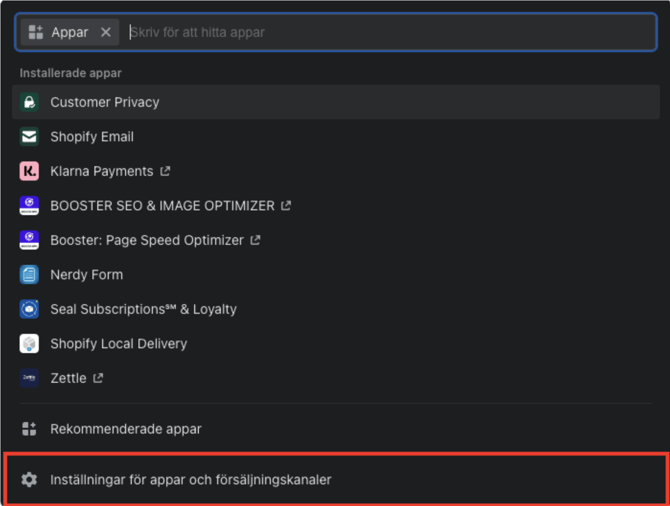
Task: Click the settings gear icon at bottom
Action: coord(29,480)
